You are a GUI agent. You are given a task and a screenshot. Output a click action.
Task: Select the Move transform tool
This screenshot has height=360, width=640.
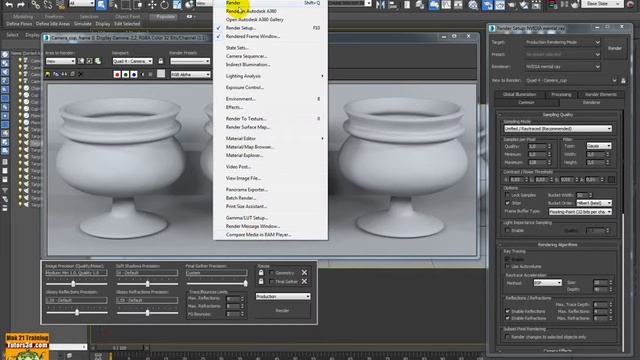click(x=152, y=5)
